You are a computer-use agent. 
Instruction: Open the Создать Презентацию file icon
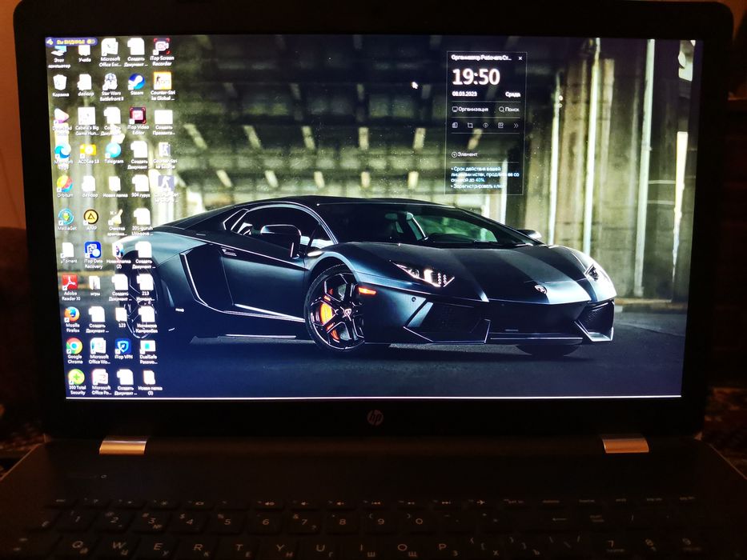pyautogui.click(x=163, y=122)
